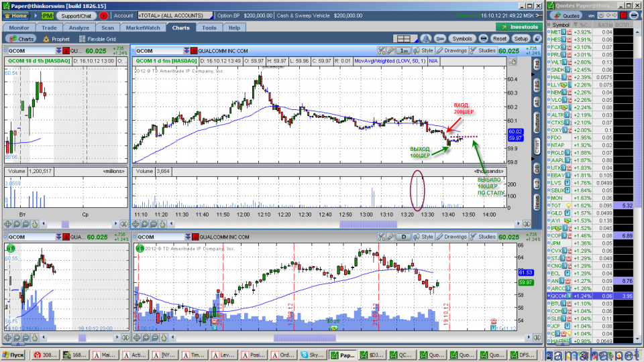Expand symbol dropdown arrow of top-left chart
644x362 pixels.
(x=59, y=51)
